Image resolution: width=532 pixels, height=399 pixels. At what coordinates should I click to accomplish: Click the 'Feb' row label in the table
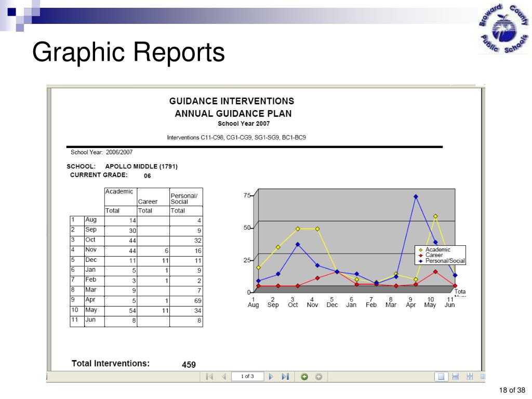(90, 279)
